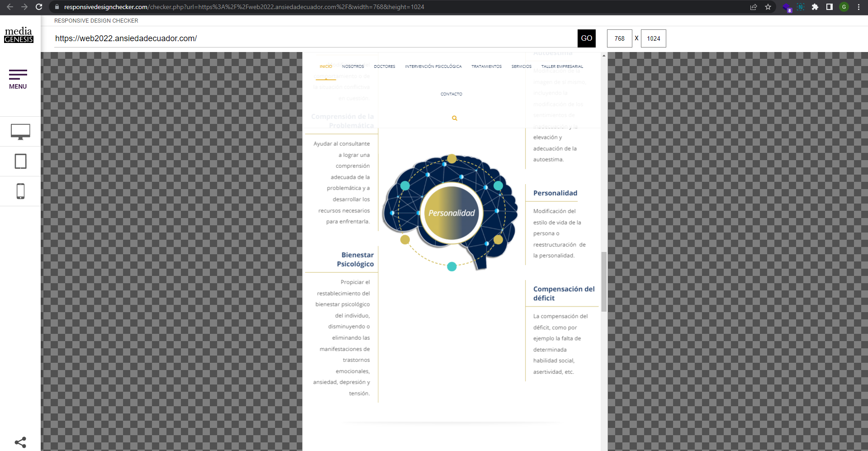Click the preview scrollbar thumb
868x451 pixels.
tap(604, 281)
